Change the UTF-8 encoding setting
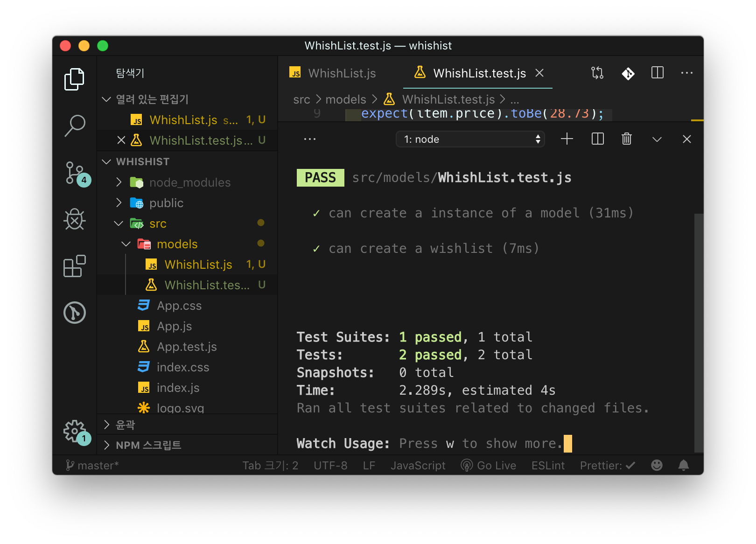 coord(331,465)
